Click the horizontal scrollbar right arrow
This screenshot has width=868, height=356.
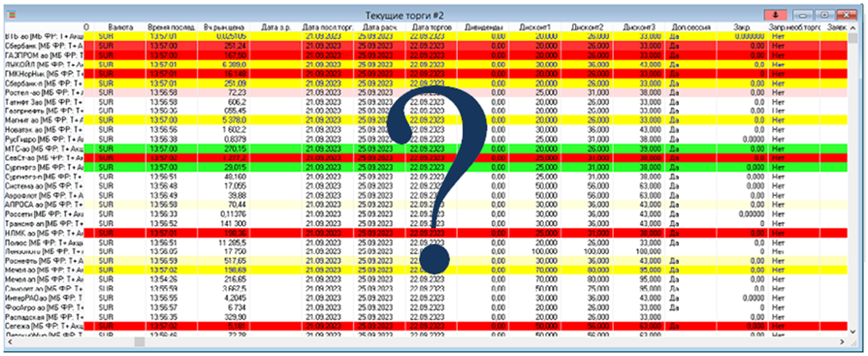(843, 342)
